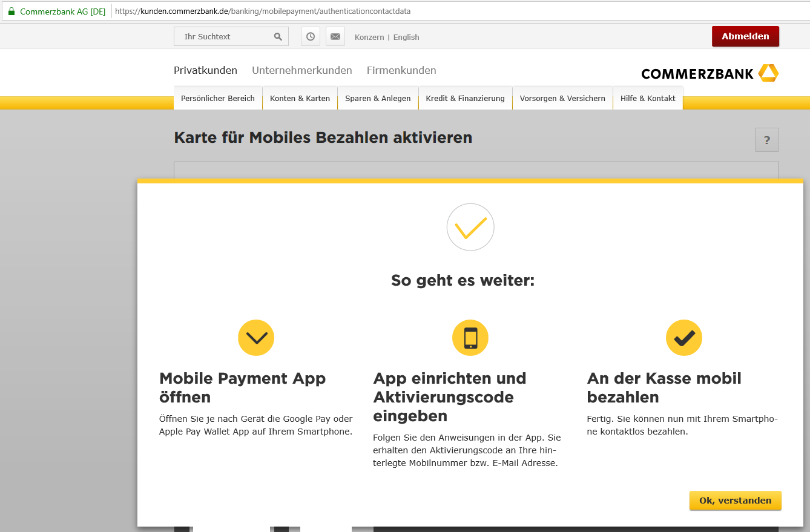Click the Commerzbank logo

[x=710, y=73]
